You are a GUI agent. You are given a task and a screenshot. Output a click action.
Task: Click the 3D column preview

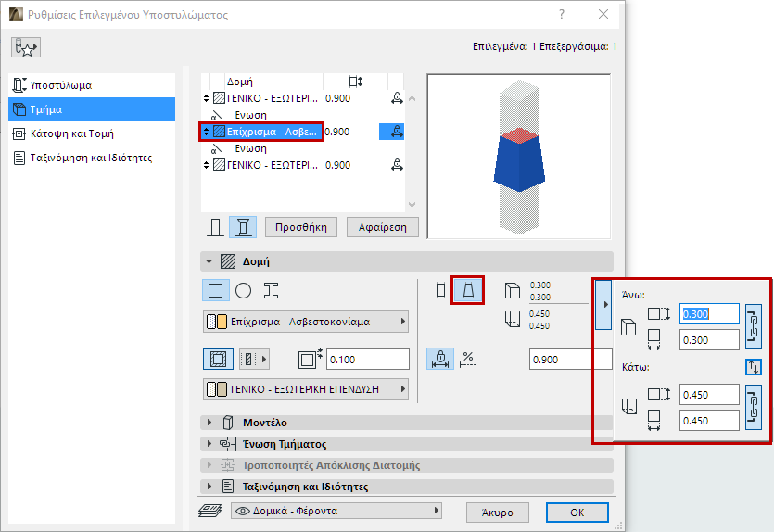[519, 157]
